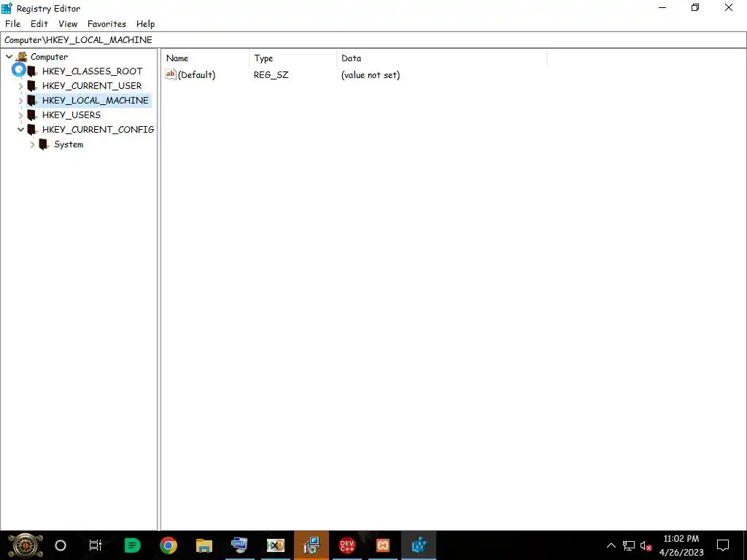The image size is (747, 560).
Task: Switch to XAMPP in the taskbar
Action: coord(383,545)
